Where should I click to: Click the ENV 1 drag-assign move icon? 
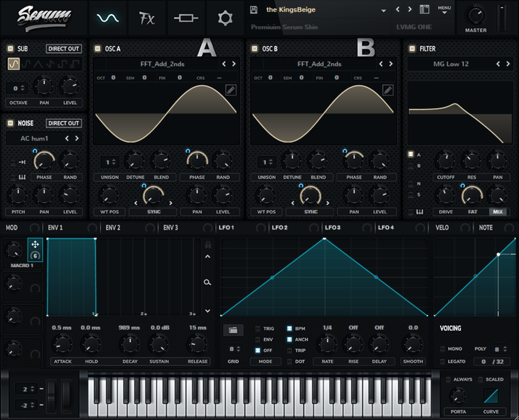tap(35, 245)
